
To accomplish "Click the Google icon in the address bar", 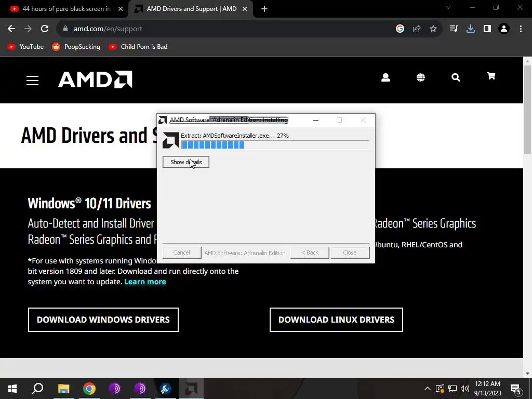I will pos(400,29).
